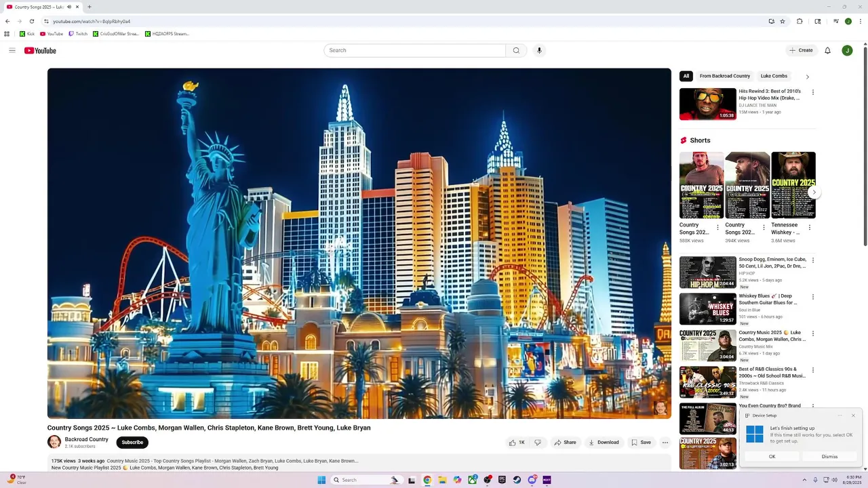Dismiss the Device Setup notification

[x=829, y=457]
